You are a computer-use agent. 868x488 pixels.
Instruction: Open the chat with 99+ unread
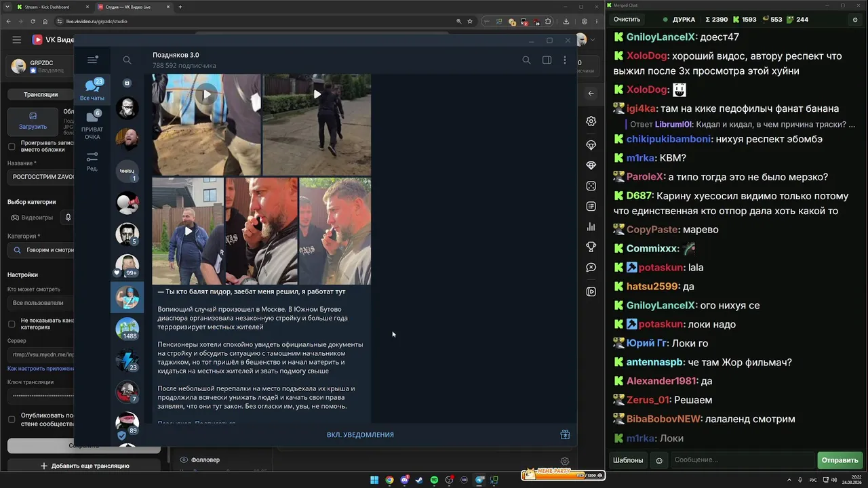[x=127, y=266]
